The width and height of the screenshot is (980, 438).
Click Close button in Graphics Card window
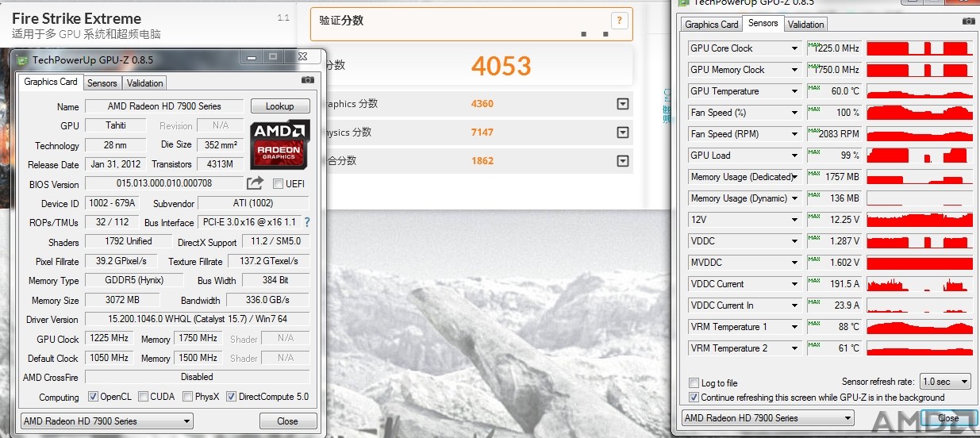tap(288, 421)
